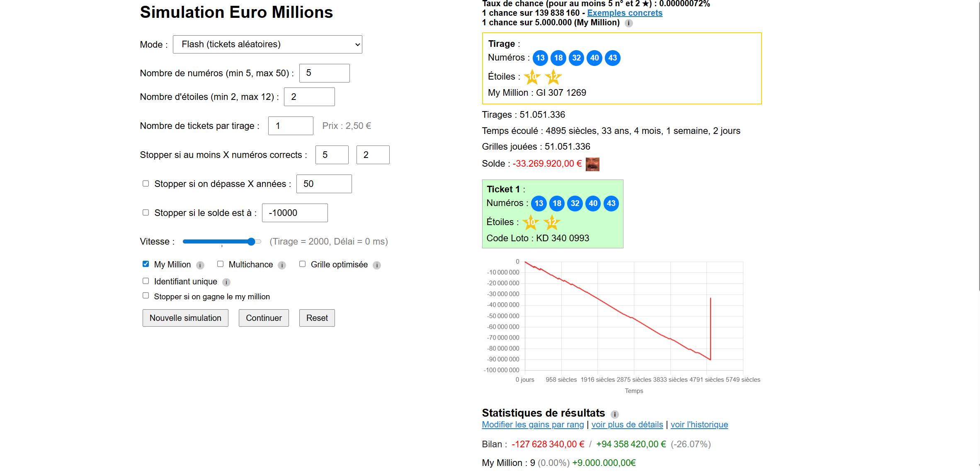Open 'Modifier les gains par rang' link
Viewport: 980px width, 473px height.
pos(533,424)
